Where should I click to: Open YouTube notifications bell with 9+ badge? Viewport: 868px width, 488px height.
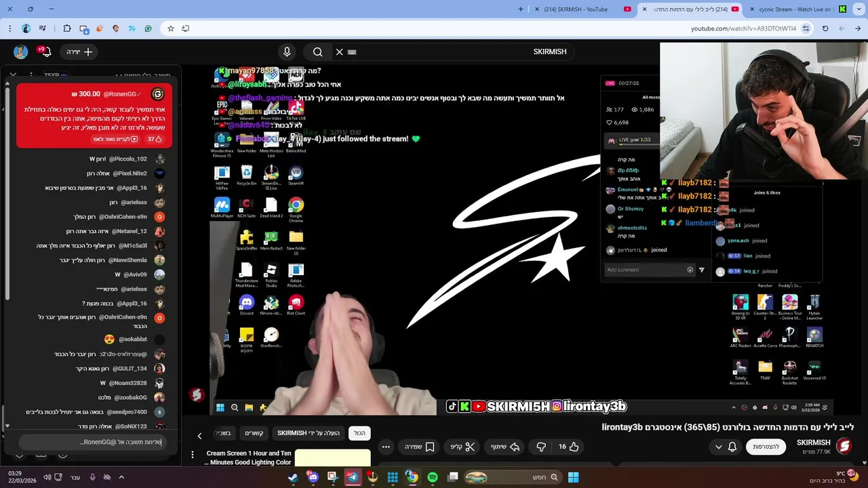coord(45,52)
